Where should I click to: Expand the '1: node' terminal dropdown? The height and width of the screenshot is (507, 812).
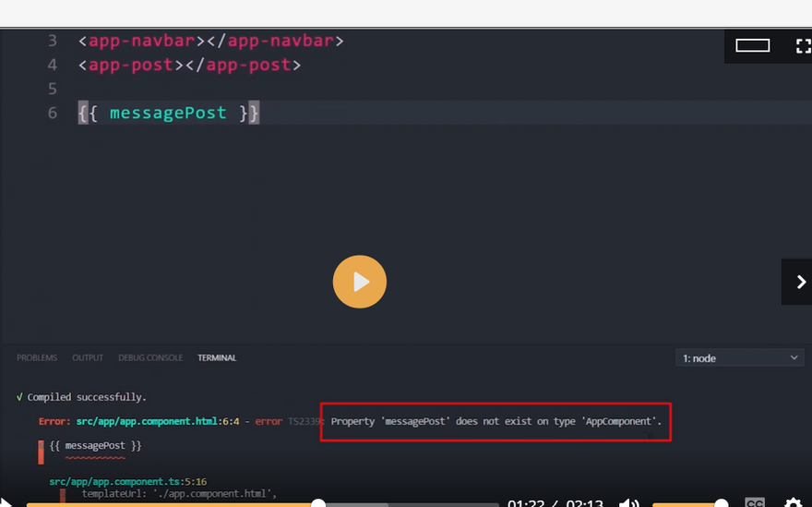[740, 357]
